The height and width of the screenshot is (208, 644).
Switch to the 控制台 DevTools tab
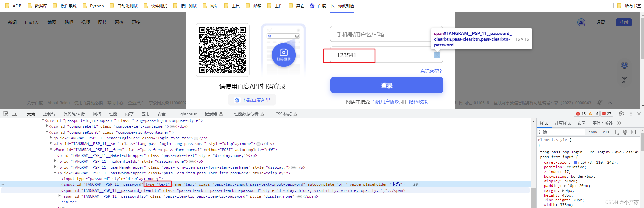(x=49, y=114)
